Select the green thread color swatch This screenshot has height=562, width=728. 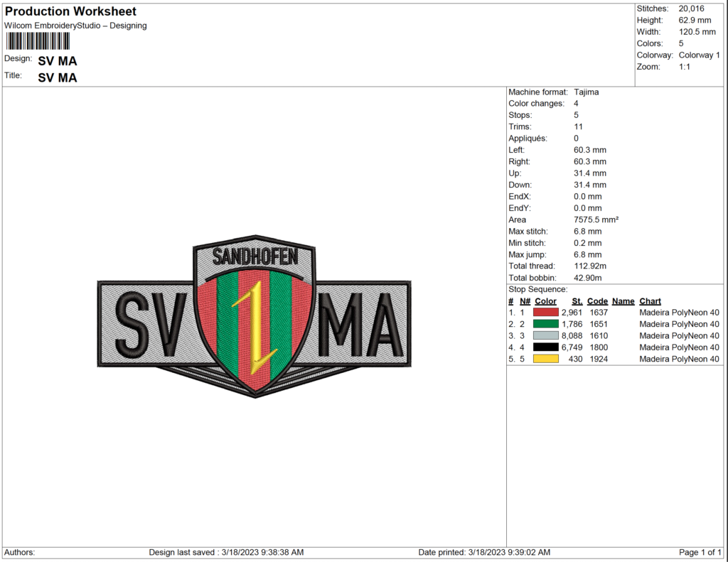coord(545,324)
